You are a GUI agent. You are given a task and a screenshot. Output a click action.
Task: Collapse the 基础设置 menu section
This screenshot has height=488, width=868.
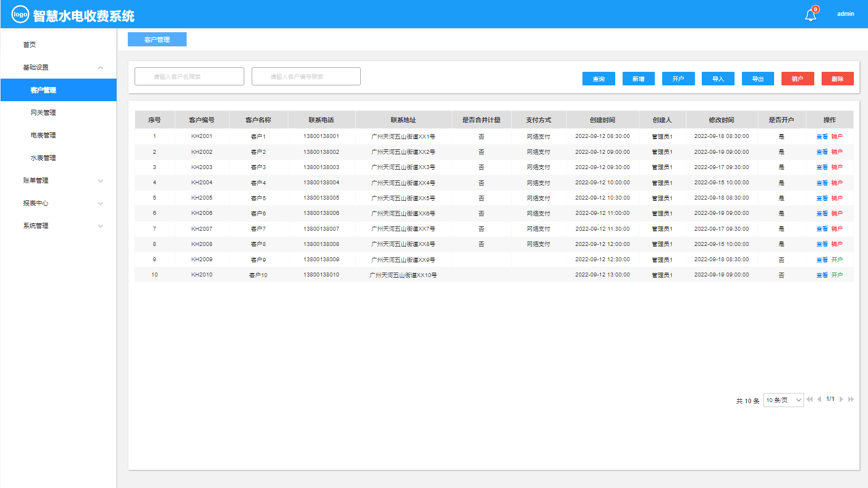(101, 68)
